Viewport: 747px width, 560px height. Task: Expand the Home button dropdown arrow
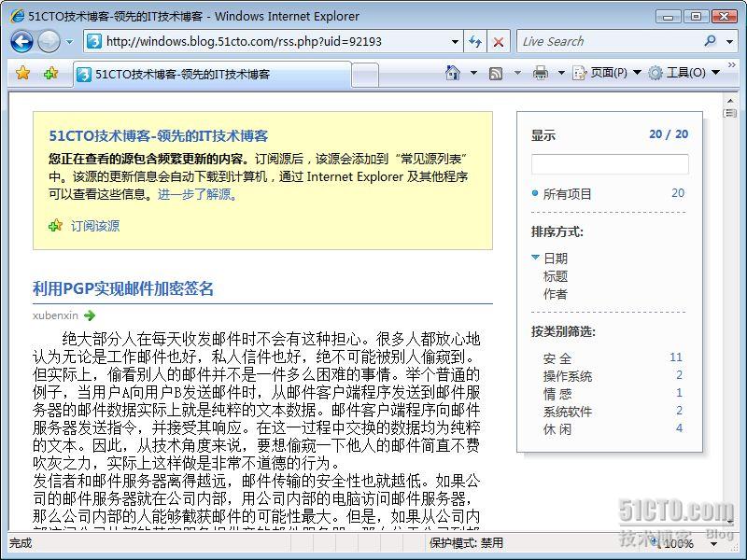click(473, 73)
